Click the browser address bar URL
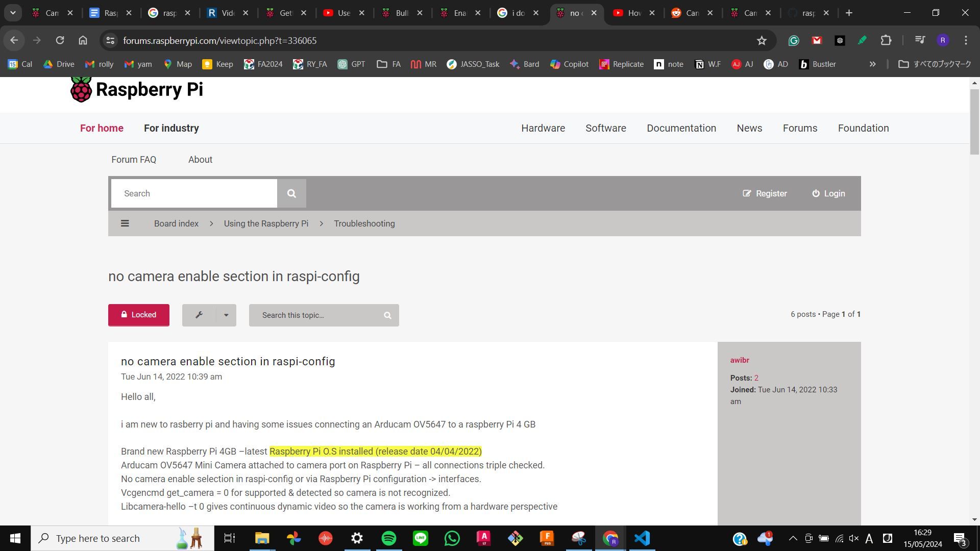This screenshot has width=980, height=551. [x=220, y=40]
